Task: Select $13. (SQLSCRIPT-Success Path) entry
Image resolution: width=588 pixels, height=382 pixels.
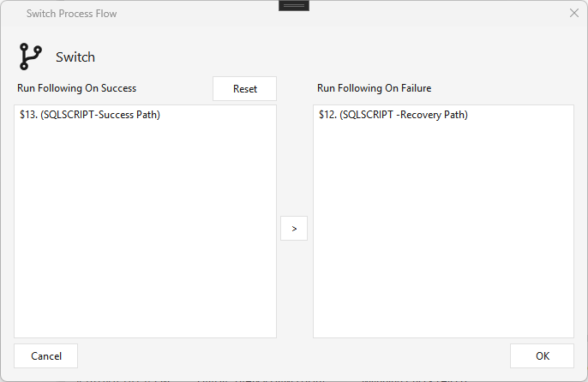Action: [x=90, y=115]
